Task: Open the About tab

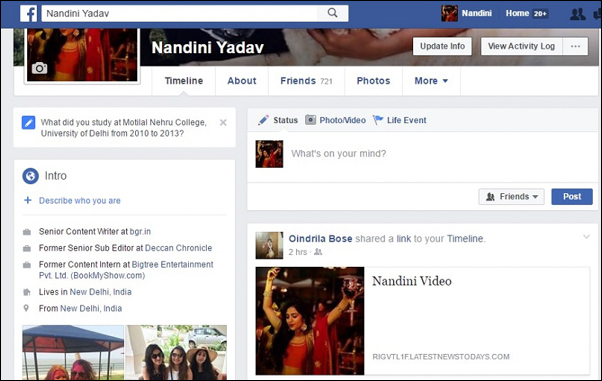Action: (242, 81)
